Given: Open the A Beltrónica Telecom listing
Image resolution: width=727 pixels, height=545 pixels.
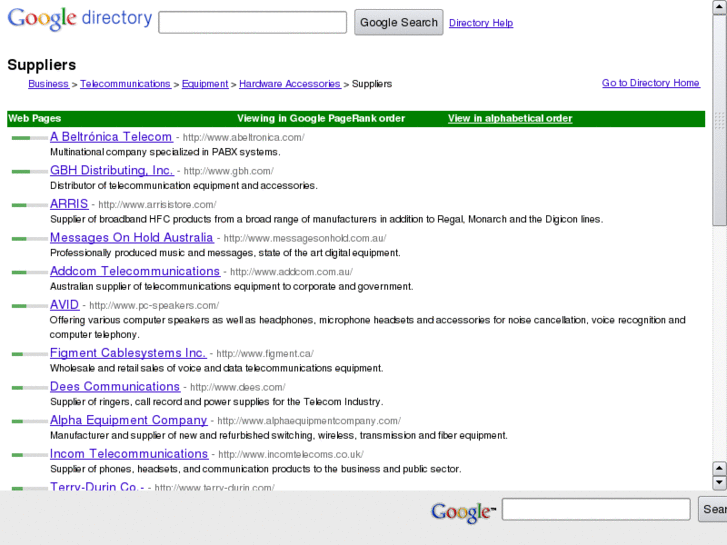Looking at the screenshot, I should pos(111,137).
